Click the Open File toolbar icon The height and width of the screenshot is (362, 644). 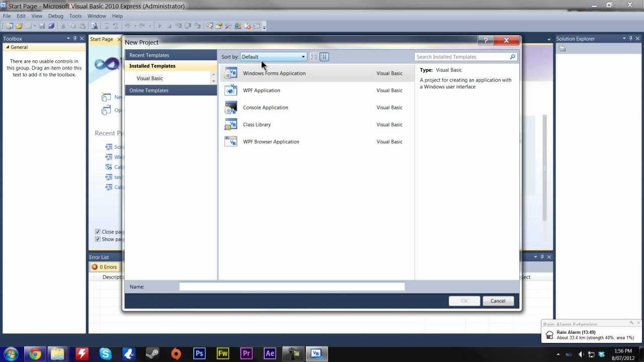(x=19, y=26)
